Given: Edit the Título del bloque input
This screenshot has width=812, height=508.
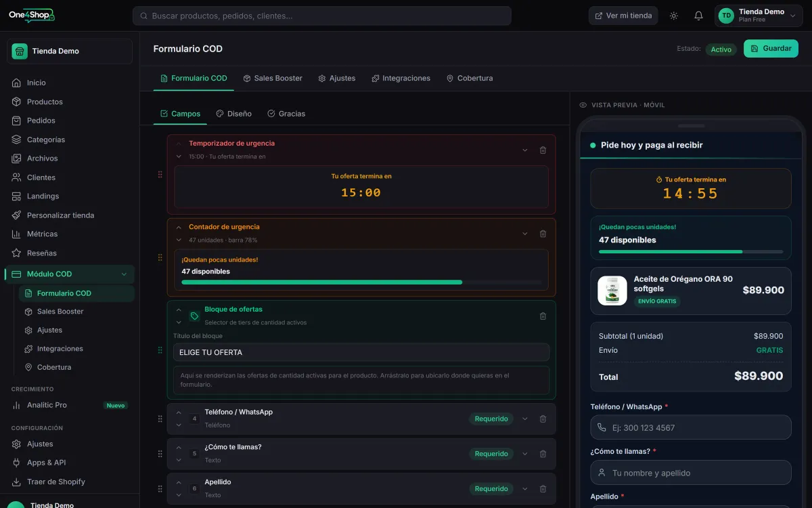Looking at the screenshot, I should 361,352.
